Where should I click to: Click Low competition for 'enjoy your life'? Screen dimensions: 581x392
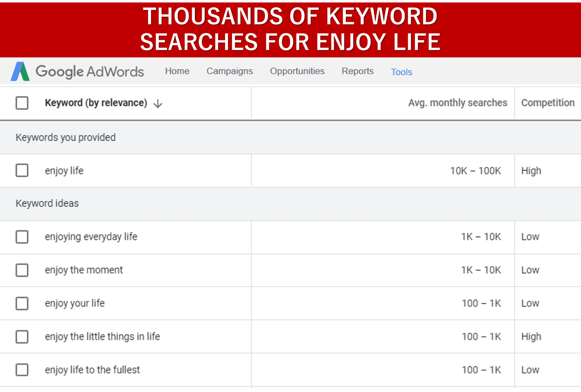[530, 303]
